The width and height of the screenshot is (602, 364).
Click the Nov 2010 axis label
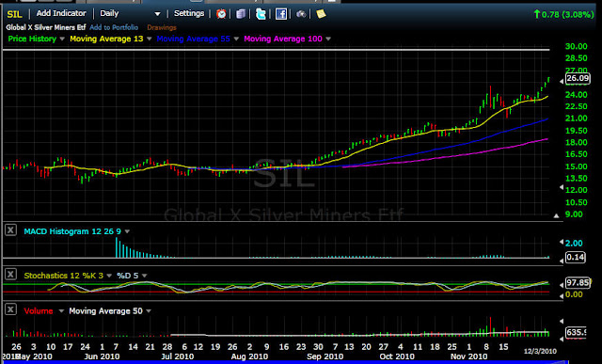pyautogui.click(x=468, y=356)
